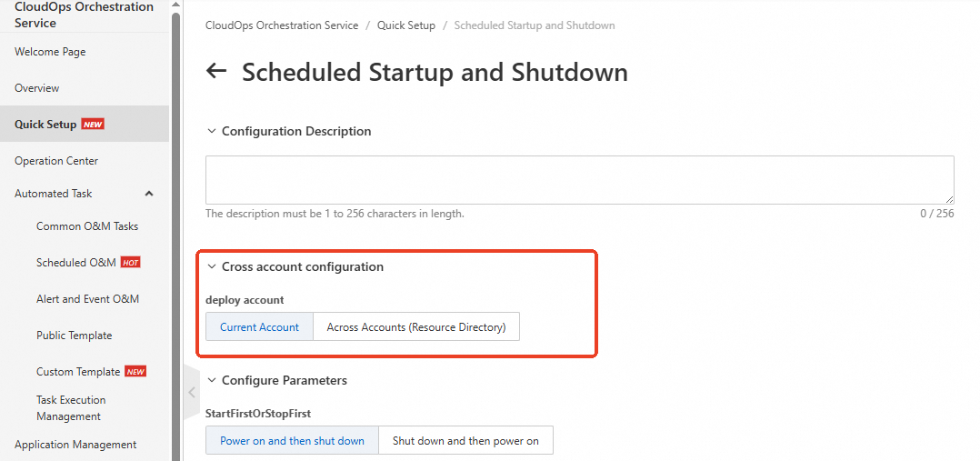The height and width of the screenshot is (461, 980).
Task: Go to Overview in the sidebar
Action: 37,88
